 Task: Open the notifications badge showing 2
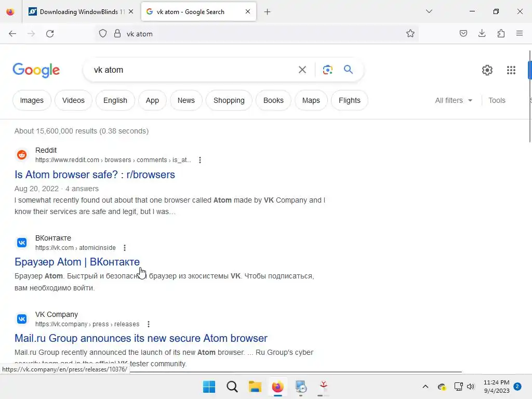click(x=517, y=387)
